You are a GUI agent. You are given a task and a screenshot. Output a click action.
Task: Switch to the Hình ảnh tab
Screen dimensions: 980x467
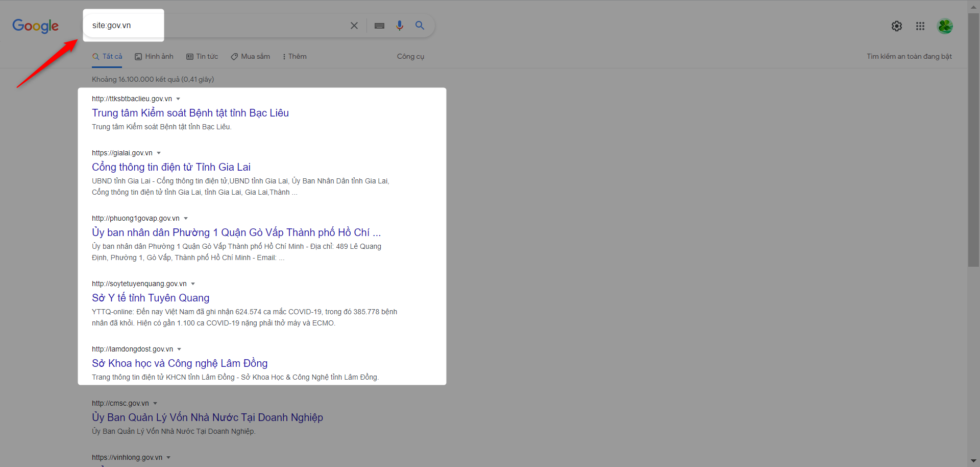(154, 56)
